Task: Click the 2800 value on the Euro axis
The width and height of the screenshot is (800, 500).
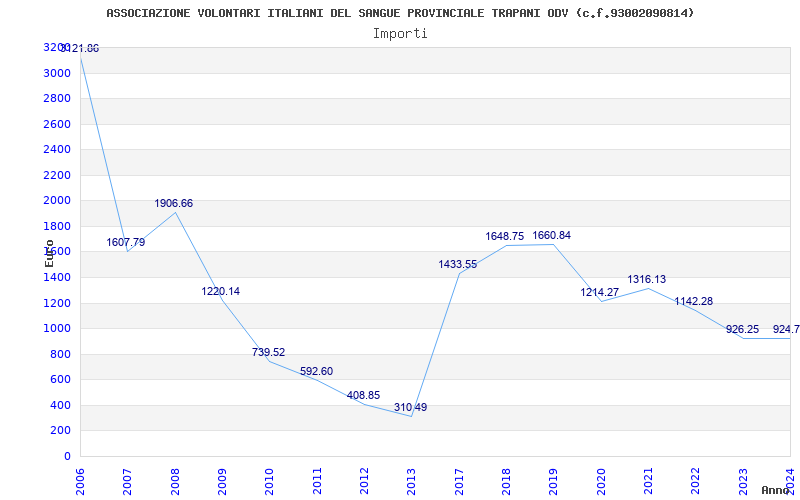Action: click(57, 98)
